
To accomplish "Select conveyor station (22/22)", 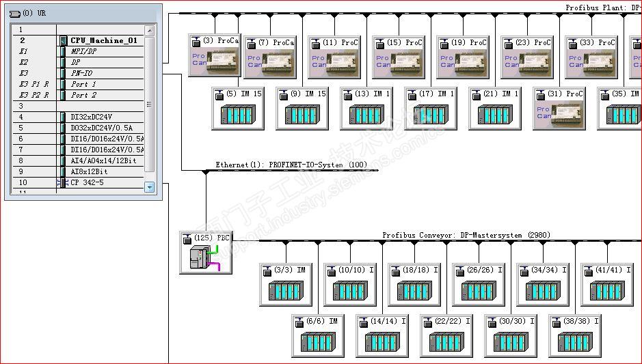I will (446, 336).
